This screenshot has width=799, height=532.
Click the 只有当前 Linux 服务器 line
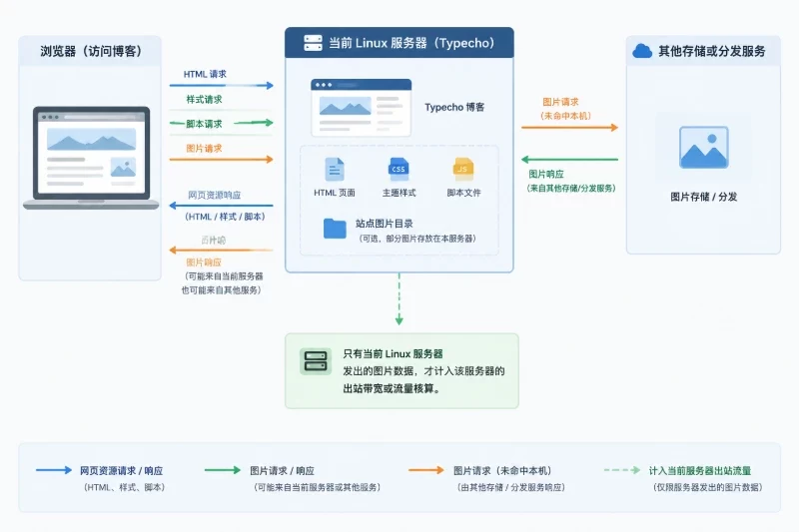393,353
